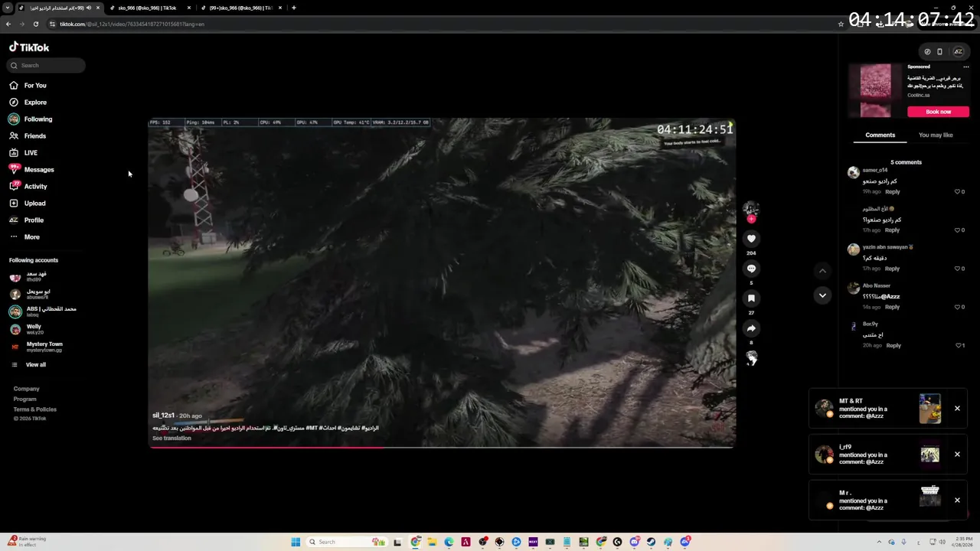Open sil_12s1 username on the video
The width and height of the screenshot is (980, 551).
pyautogui.click(x=163, y=416)
